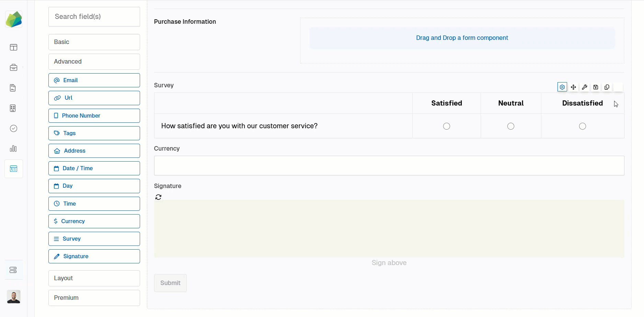Save the Survey component with the save icon
Viewport: 644px width, 317px height.
[596, 87]
